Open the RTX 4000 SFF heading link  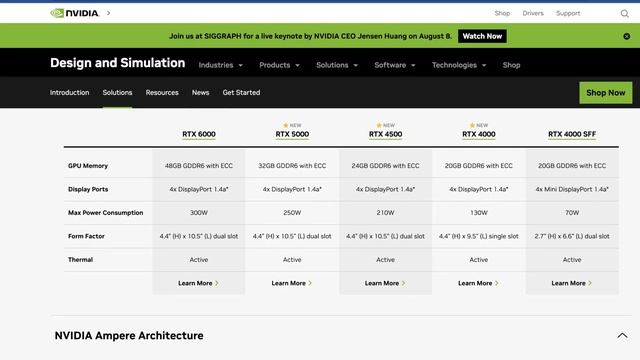click(x=572, y=134)
